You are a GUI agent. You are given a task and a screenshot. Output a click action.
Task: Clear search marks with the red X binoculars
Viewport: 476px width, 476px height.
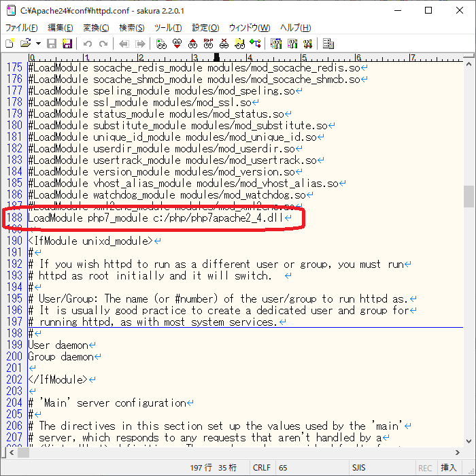224,44
